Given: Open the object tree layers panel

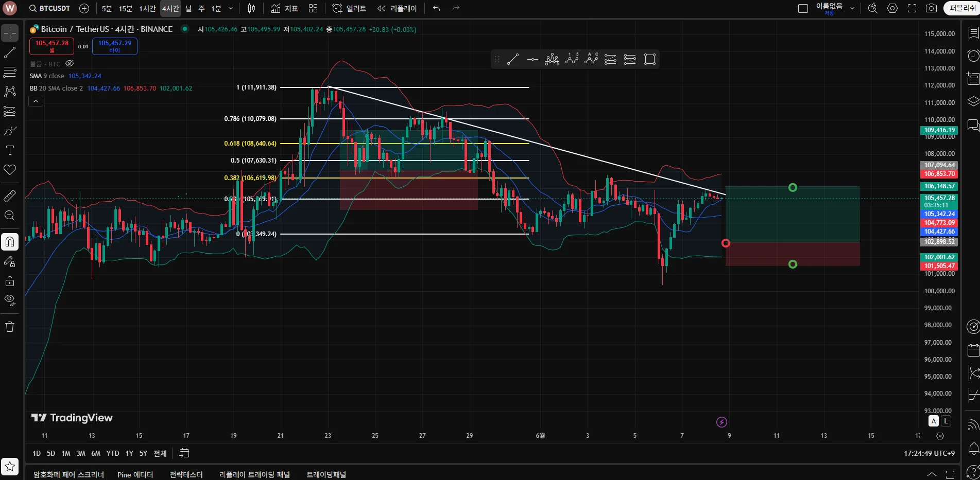Looking at the screenshot, I should point(973,101).
